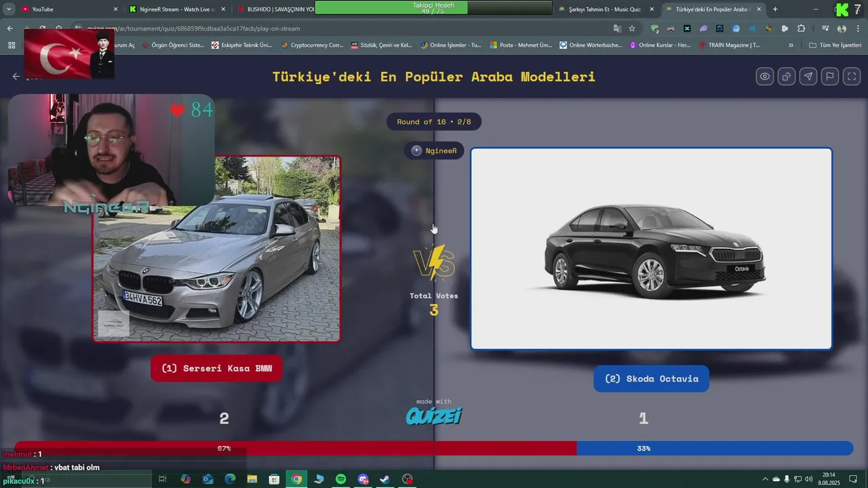Open Spotify from the taskbar
Viewport: 868px width, 488px height.
pos(340,479)
